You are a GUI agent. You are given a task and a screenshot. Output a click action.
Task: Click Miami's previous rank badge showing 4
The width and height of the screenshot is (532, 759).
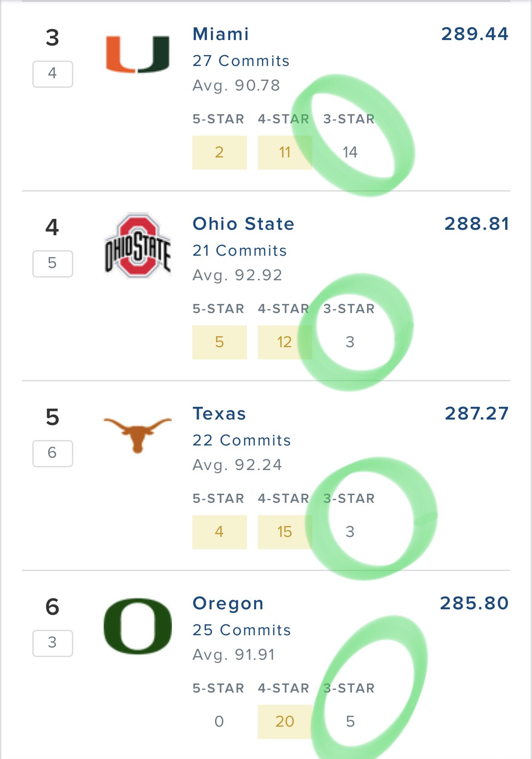click(x=53, y=74)
